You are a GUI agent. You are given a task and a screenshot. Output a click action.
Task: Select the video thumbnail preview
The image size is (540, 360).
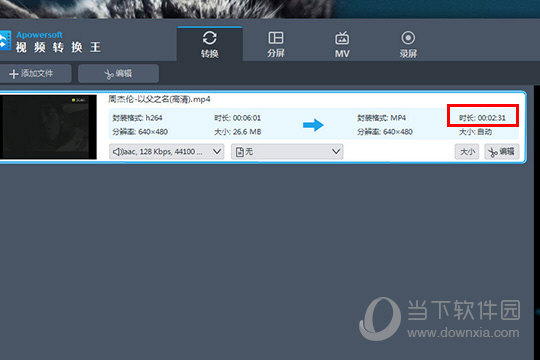pos(48,127)
